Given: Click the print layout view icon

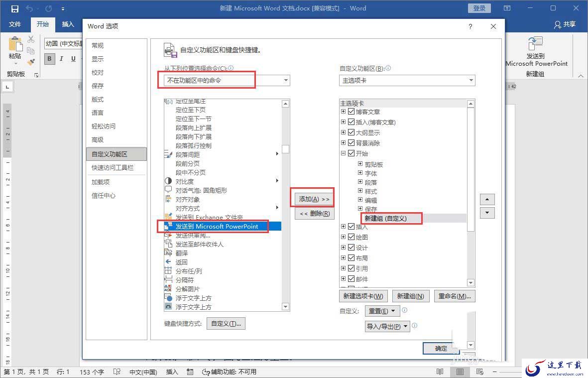Looking at the screenshot, I should coord(460,372).
